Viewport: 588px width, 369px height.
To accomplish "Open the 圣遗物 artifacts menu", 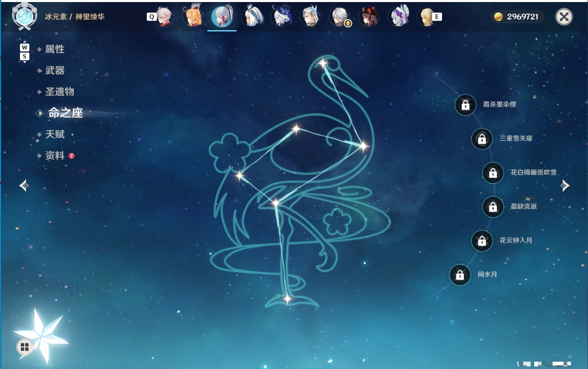I will point(59,92).
